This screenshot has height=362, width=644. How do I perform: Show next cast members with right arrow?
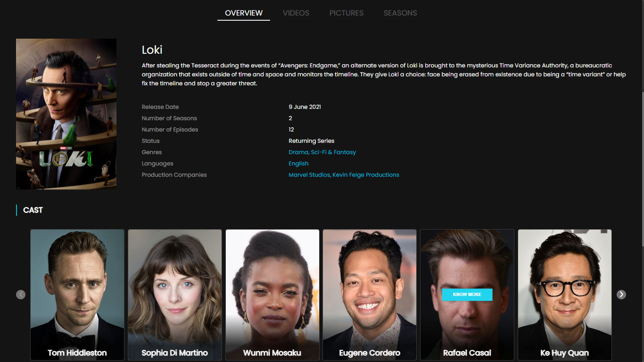621,295
